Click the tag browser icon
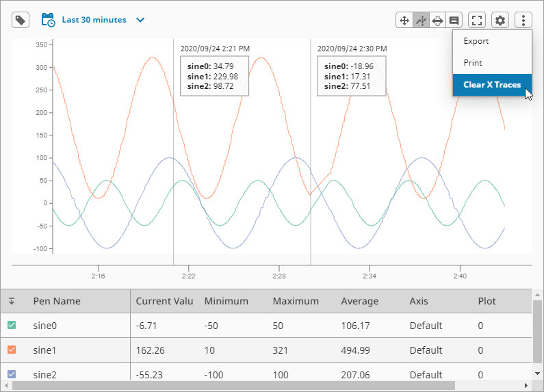The image size is (544, 392). tap(21, 20)
